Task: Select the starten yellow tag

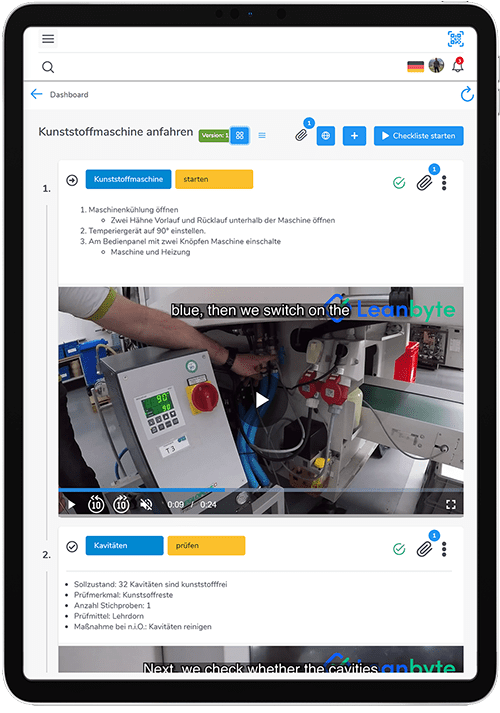Action: click(214, 179)
